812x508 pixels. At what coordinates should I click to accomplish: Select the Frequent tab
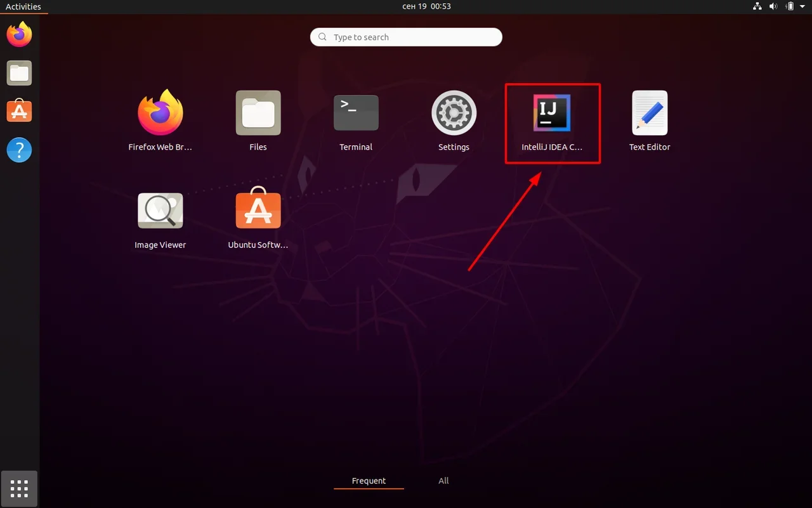[369, 481]
